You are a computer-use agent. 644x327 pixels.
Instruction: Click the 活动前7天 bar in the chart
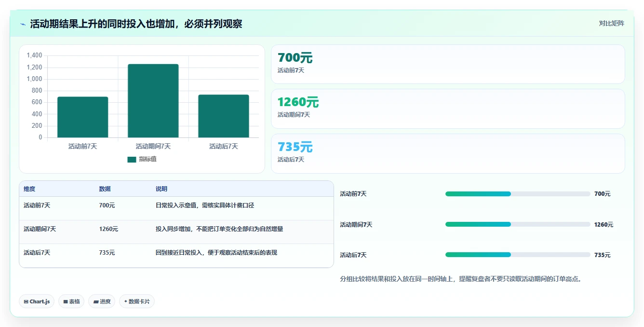83,117
